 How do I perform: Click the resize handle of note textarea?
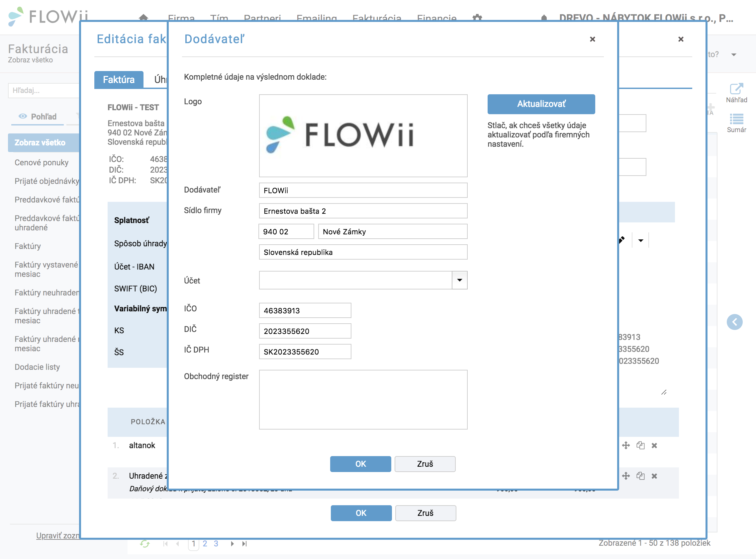664,392
